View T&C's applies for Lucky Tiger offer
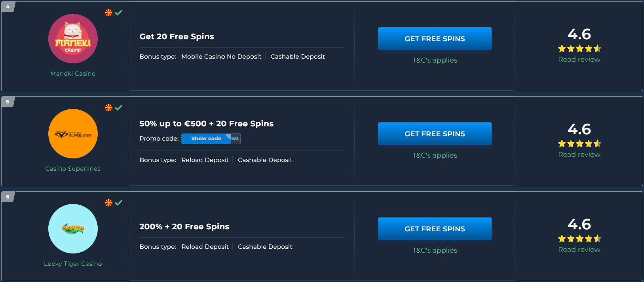The width and height of the screenshot is (644, 282). (435, 250)
